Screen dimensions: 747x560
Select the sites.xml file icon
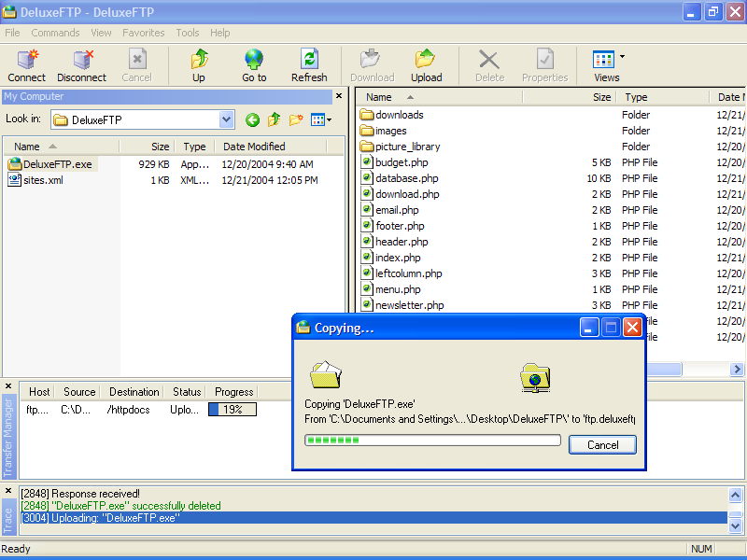(15, 180)
